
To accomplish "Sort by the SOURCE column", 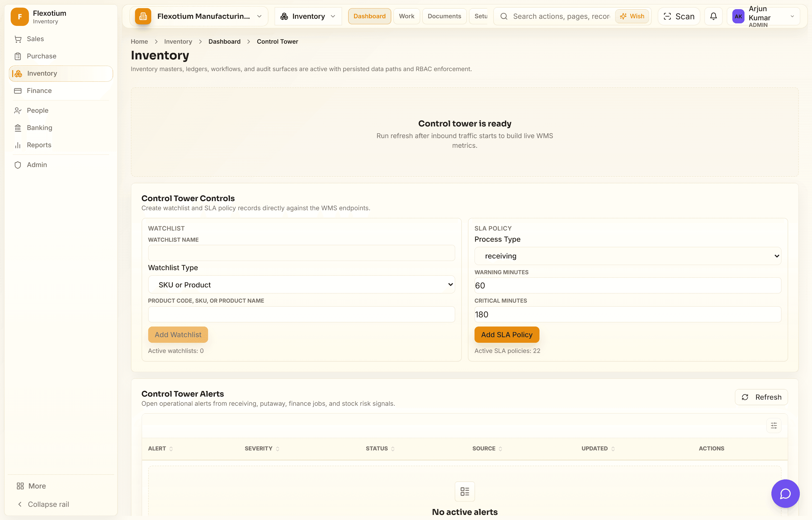I will [x=487, y=448].
